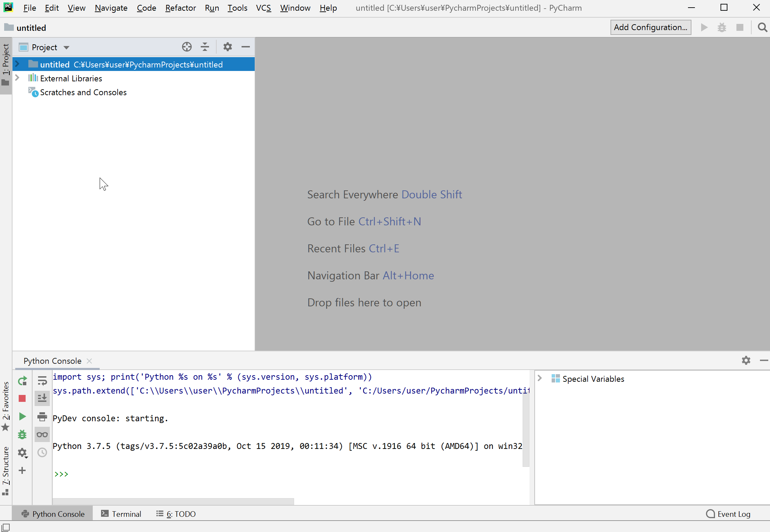Click the Run triangle in the top toolbar
The height and width of the screenshot is (532, 770).
[704, 27]
